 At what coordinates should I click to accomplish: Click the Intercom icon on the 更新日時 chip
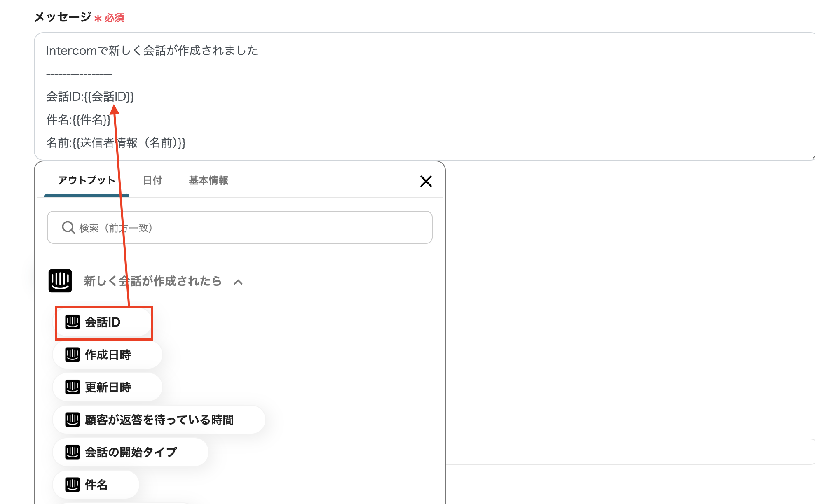(x=73, y=387)
